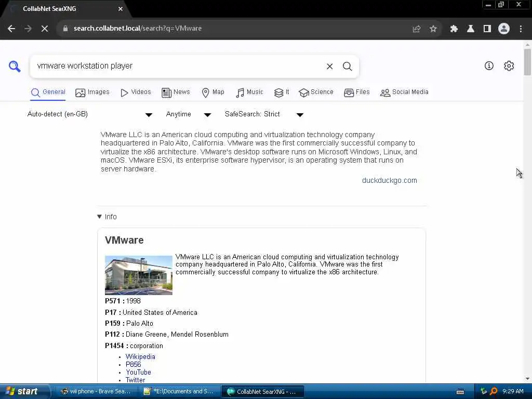Click the P1454 : corporation row
The height and width of the screenshot is (399, 532).
click(x=134, y=345)
